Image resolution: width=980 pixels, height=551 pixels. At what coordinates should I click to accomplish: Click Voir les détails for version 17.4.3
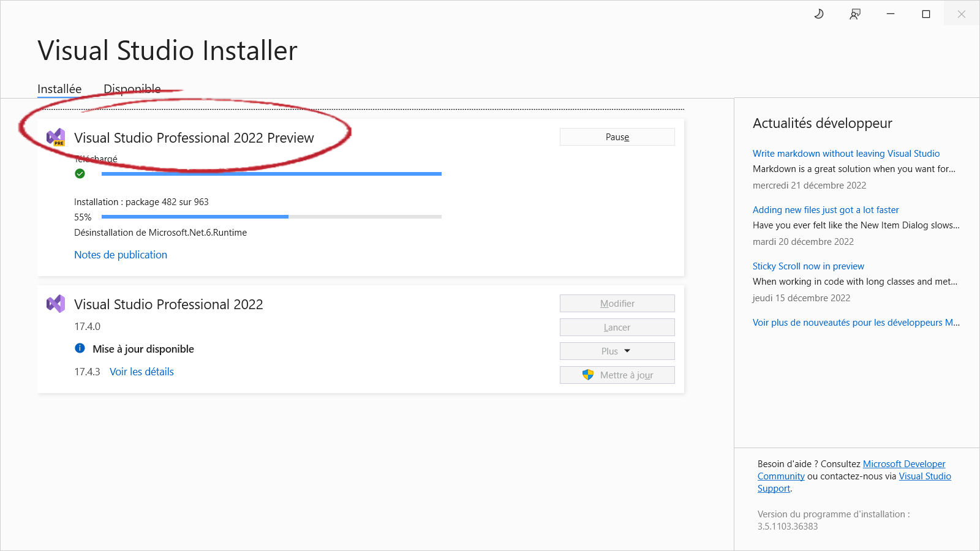point(141,372)
